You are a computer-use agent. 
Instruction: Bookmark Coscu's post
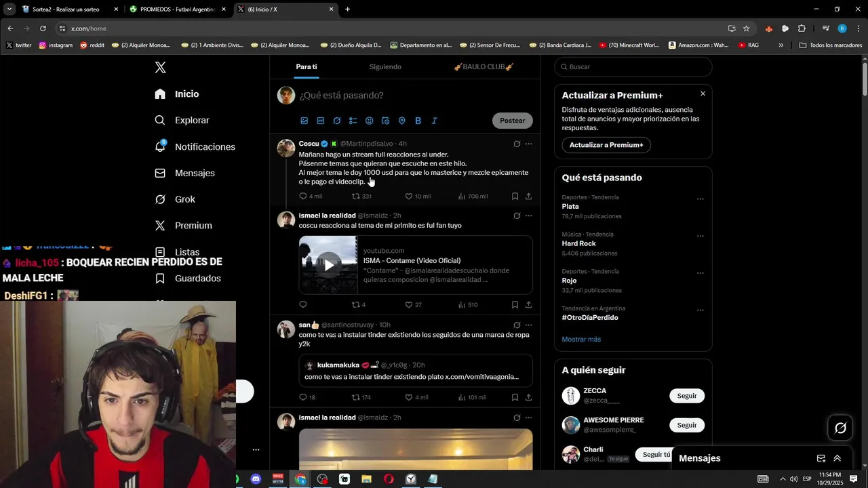click(515, 197)
